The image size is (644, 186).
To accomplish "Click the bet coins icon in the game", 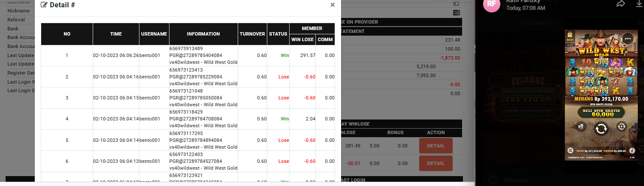I will [580, 126].
